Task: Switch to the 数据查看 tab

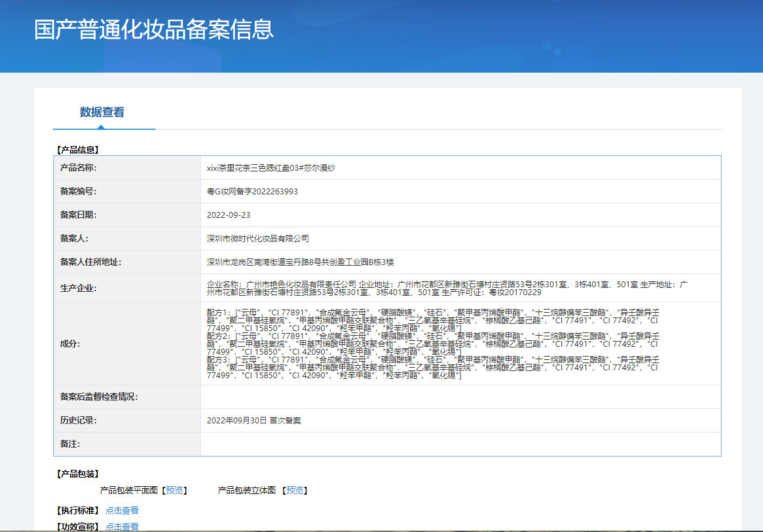Action: pos(102,112)
